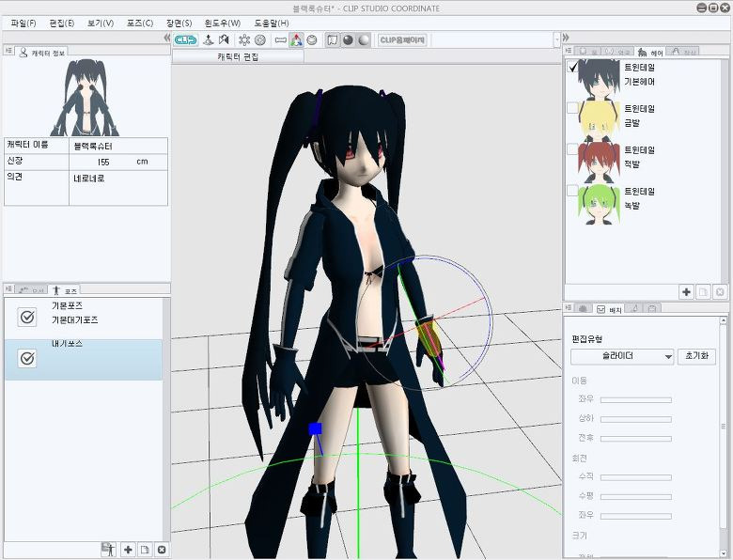Image resolution: width=733 pixels, height=560 pixels.
Task: Open the hair panel menu icon
Action: [x=569, y=51]
